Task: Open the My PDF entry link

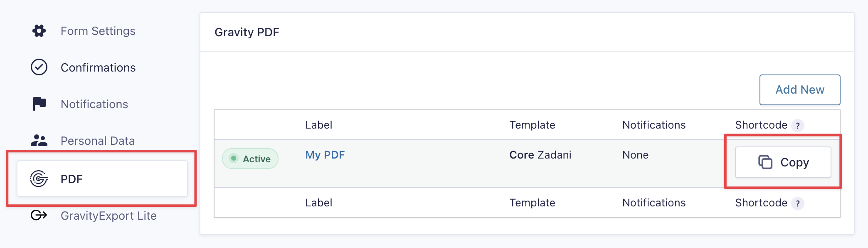Action: click(x=325, y=155)
